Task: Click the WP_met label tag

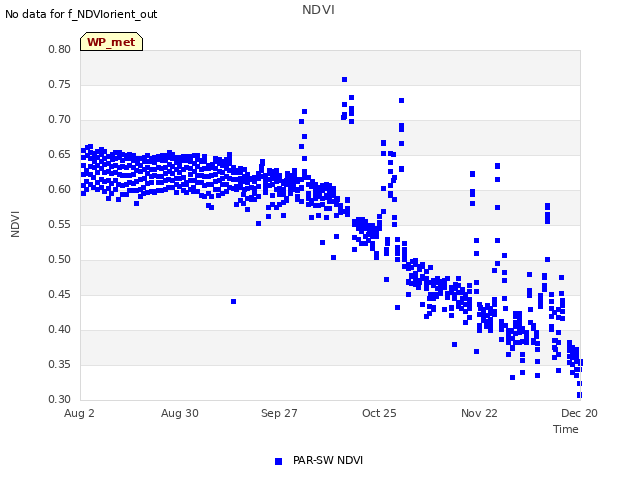Action: (111, 42)
